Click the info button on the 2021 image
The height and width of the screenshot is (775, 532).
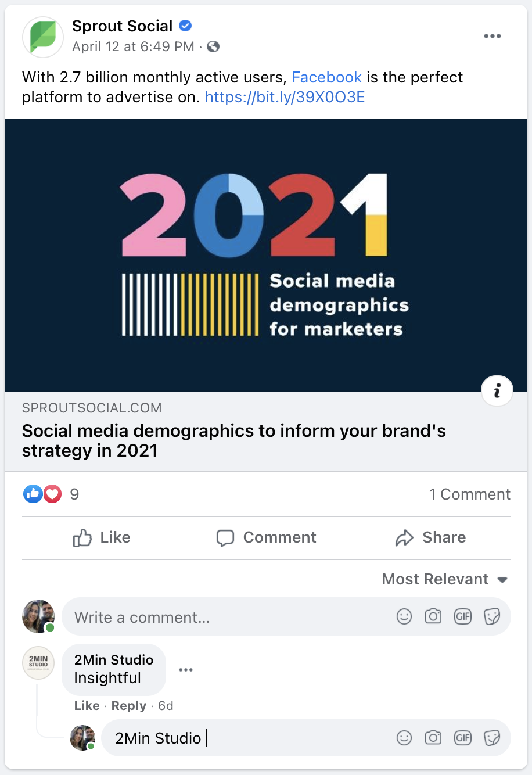(497, 390)
